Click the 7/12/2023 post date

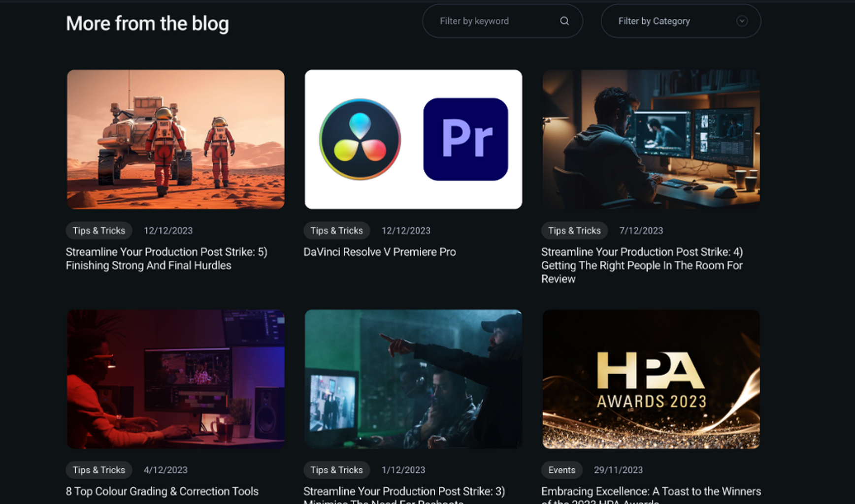tap(641, 230)
